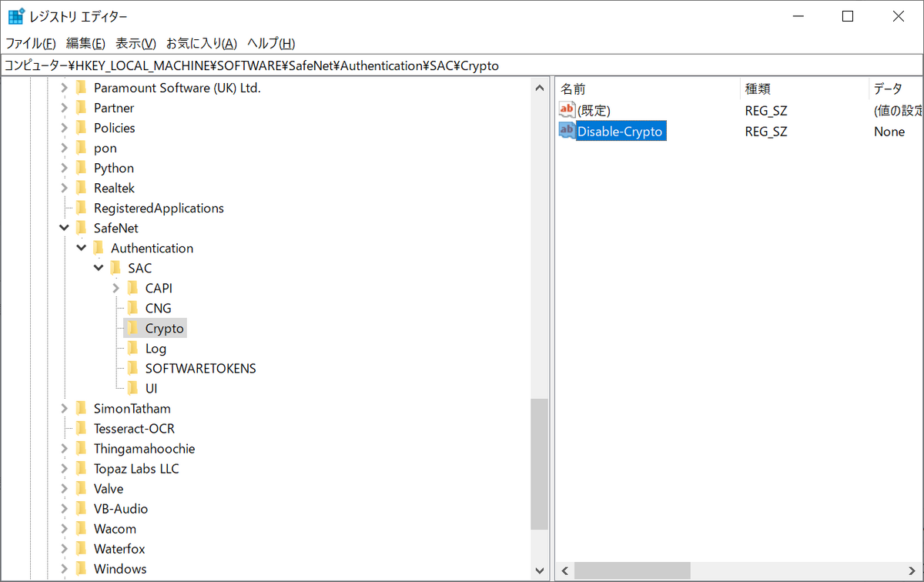Image resolution: width=924 pixels, height=582 pixels.
Task: Expand the Partner key
Action: pos(65,108)
